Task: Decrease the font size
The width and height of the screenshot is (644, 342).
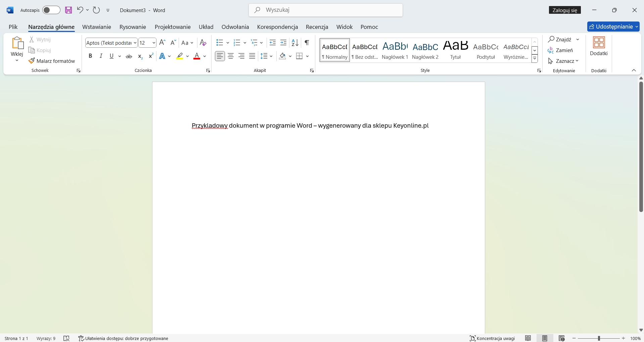Action: 173,43
